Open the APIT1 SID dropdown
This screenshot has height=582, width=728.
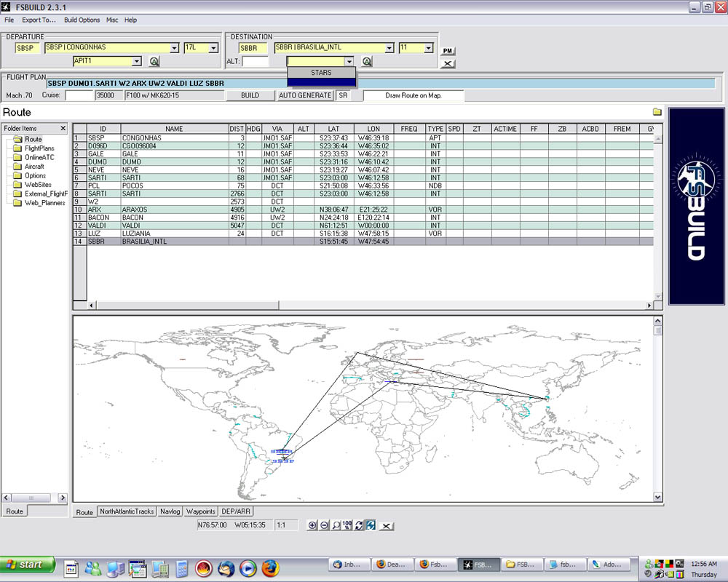(x=137, y=61)
